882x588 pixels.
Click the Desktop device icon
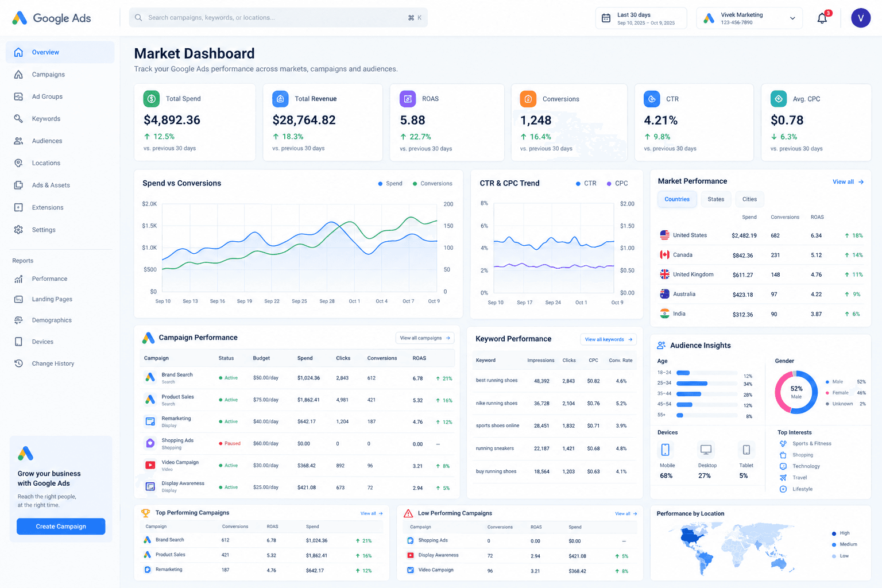click(x=706, y=450)
